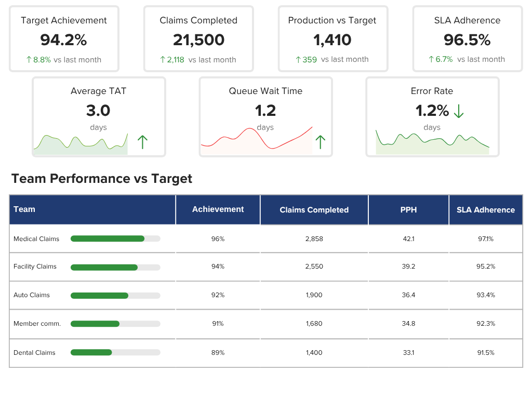Click the Target Achievement card title
532x399 pixels.
pos(64,20)
